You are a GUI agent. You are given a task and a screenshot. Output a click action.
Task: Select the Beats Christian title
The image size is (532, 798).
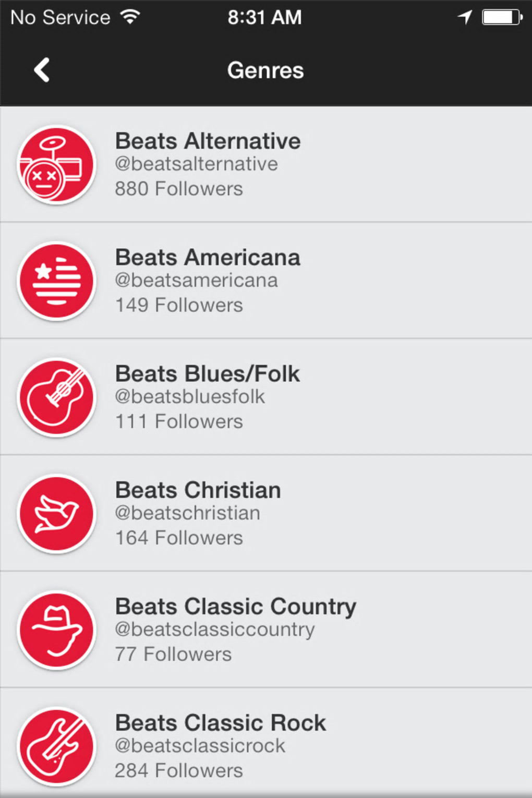[198, 490]
